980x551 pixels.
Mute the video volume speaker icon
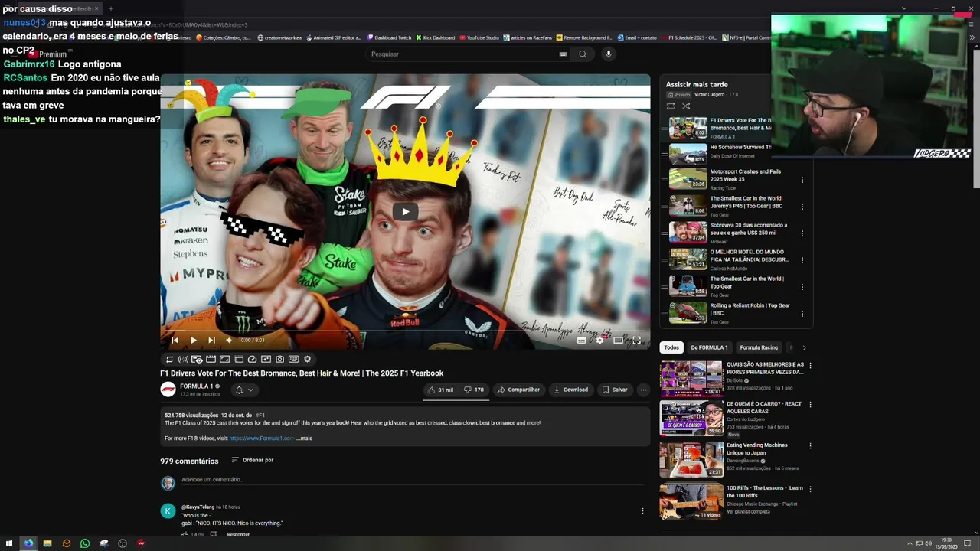pos(228,340)
